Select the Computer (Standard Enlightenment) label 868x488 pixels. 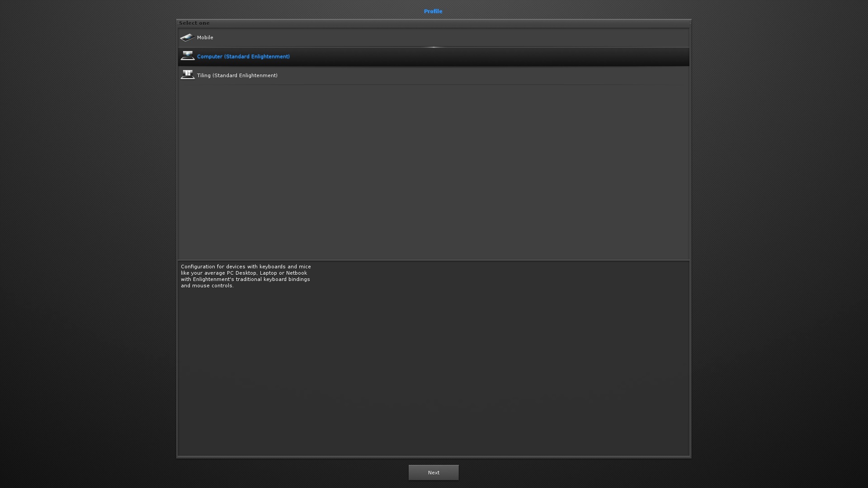(x=243, y=56)
